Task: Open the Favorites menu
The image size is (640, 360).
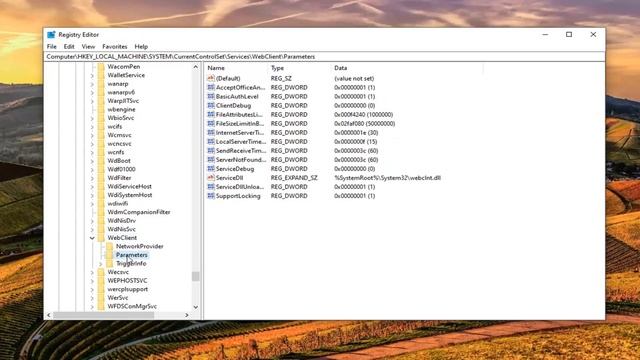Action: [x=115, y=47]
